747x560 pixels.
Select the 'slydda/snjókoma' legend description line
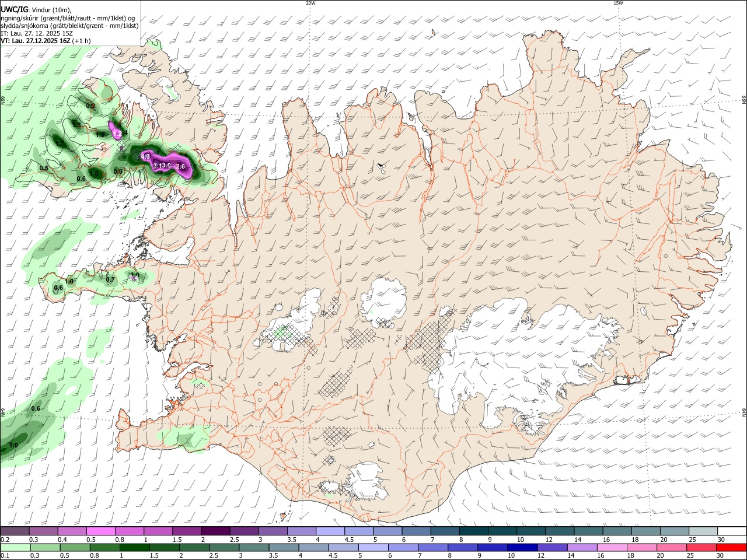pyautogui.click(x=69, y=26)
